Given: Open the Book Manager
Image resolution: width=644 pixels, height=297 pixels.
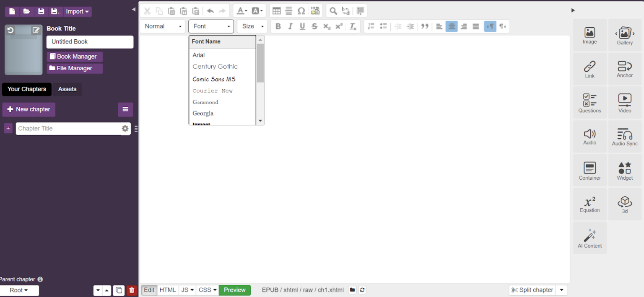Looking at the screenshot, I should [75, 56].
